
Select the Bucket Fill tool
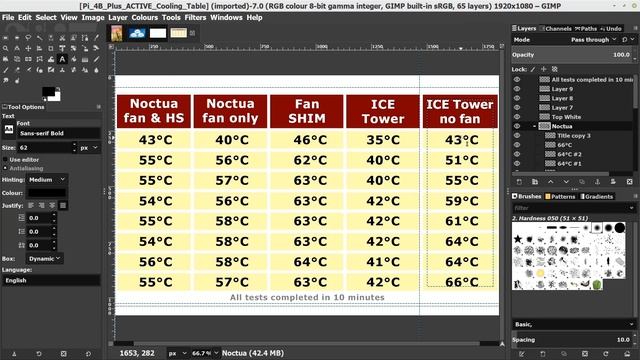(73, 59)
